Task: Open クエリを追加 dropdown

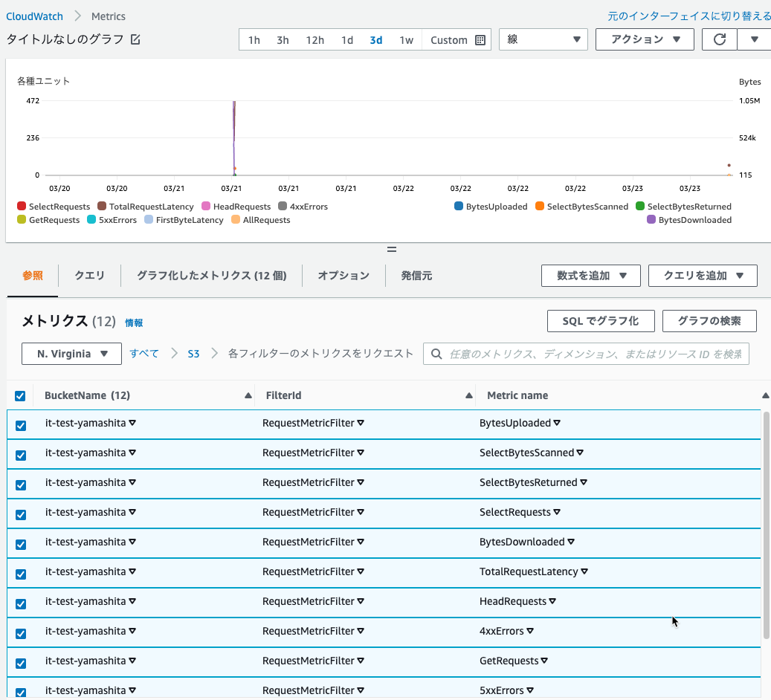Action: (x=703, y=276)
